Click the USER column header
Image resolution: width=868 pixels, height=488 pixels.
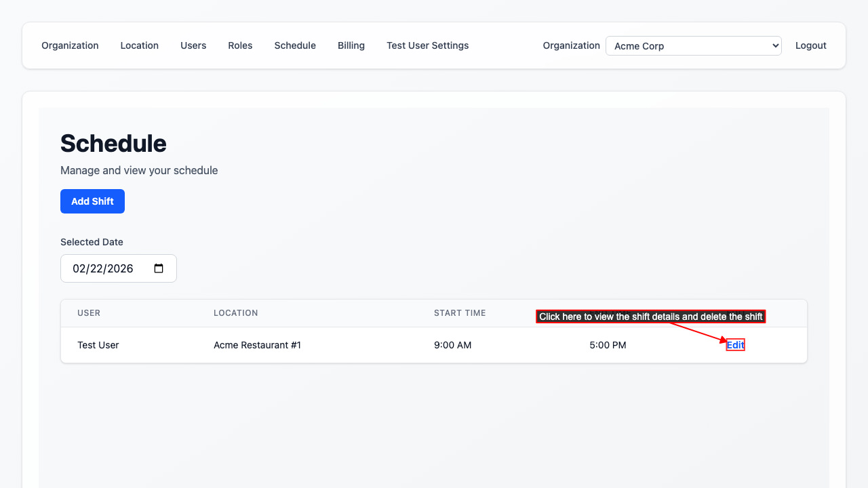point(89,313)
